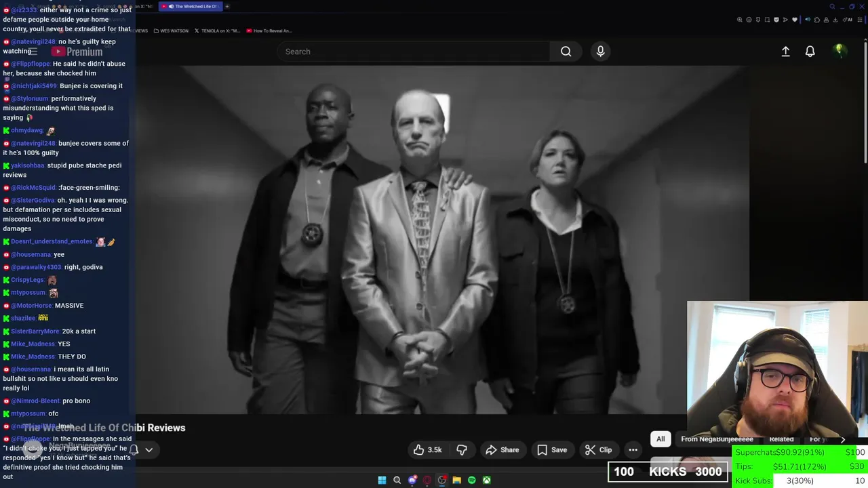Viewport: 868px width, 488px height.
Task: Open Discord taskbar icon
Action: tap(412, 480)
